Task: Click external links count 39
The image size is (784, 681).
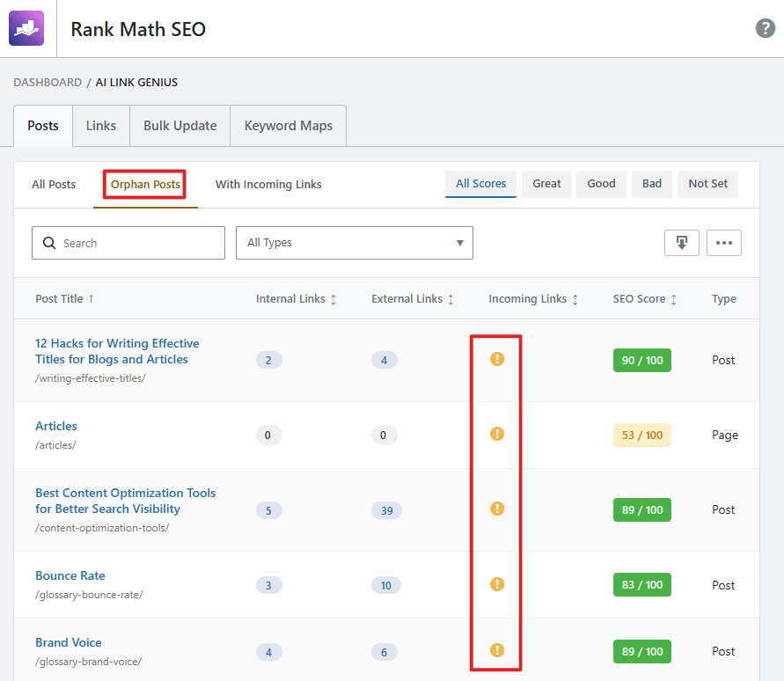Action: click(386, 510)
